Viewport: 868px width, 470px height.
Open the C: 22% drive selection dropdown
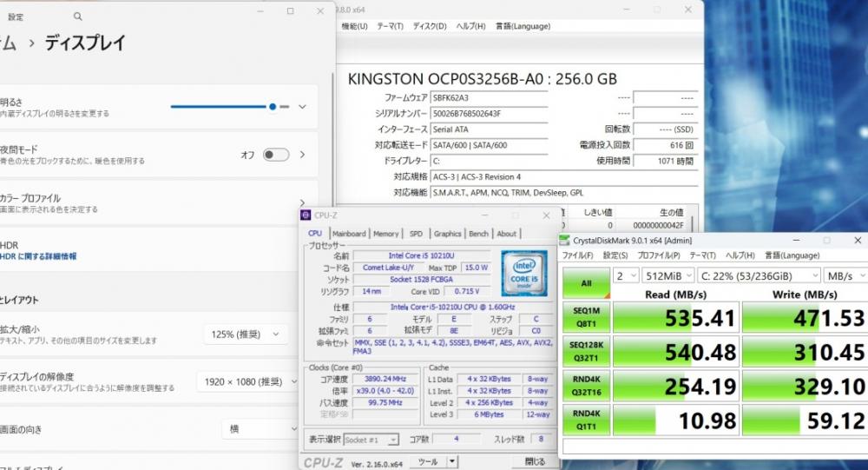click(759, 275)
